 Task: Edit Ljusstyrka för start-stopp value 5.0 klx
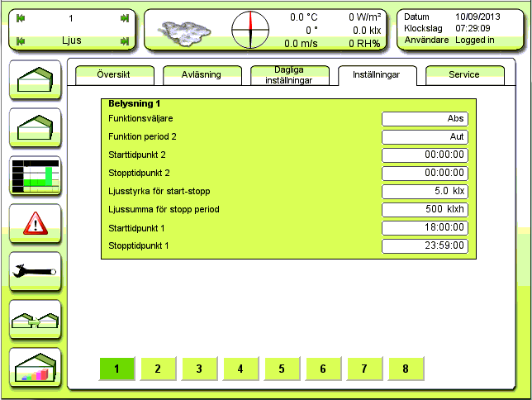point(425,192)
